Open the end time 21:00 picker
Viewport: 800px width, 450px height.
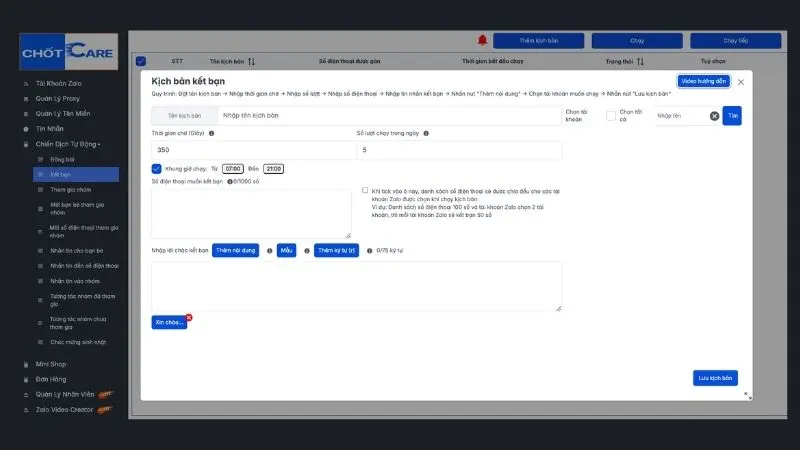(273, 169)
